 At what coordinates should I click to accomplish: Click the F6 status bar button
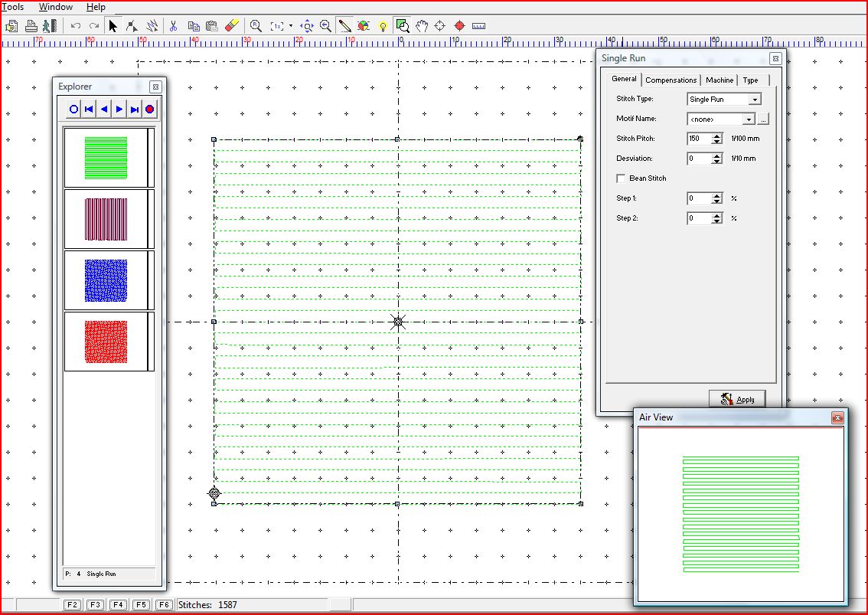coord(164,605)
